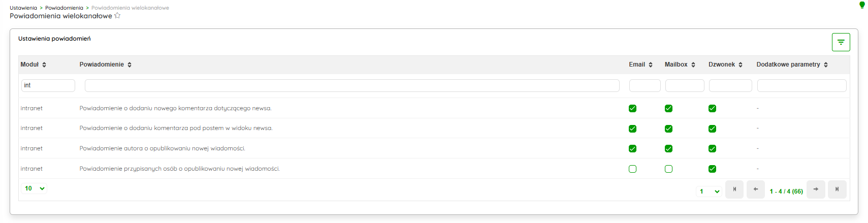The image size is (868, 223).
Task: Jump to the last page of results
Action: pos(837,189)
